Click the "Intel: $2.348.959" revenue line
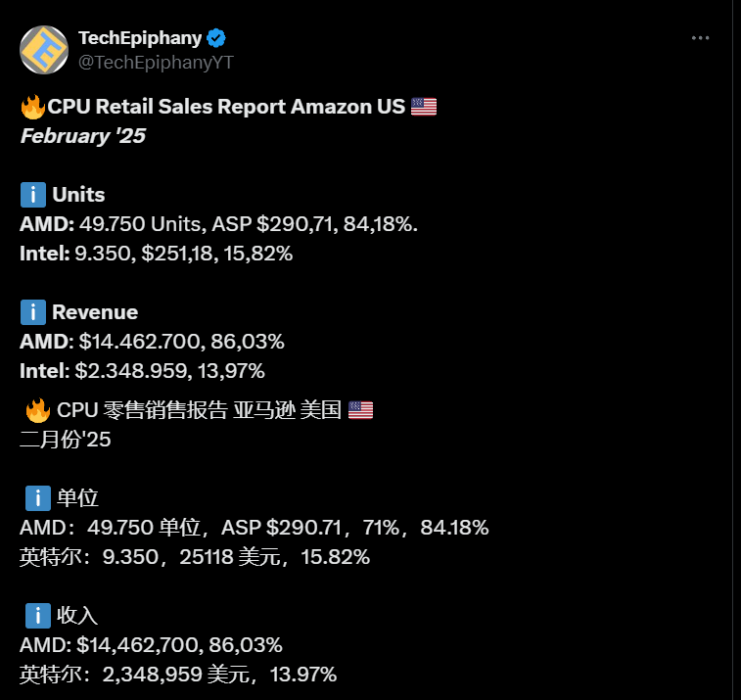 142,371
